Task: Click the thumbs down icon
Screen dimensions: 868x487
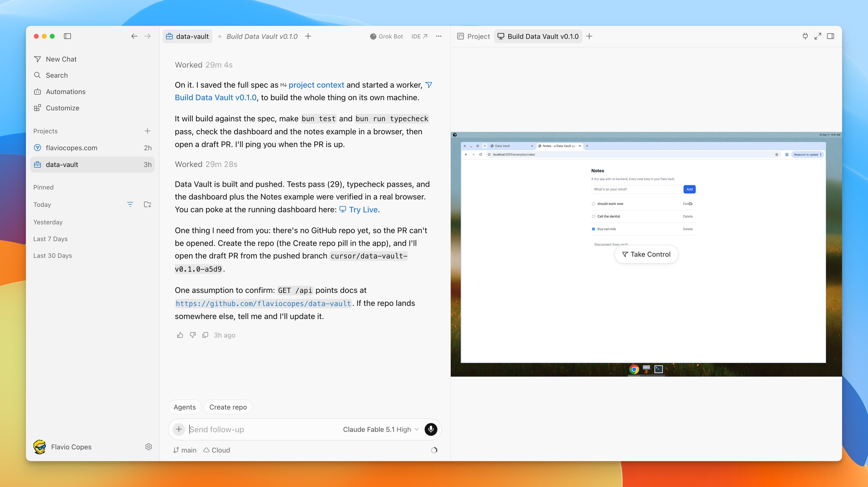Action: click(x=193, y=335)
